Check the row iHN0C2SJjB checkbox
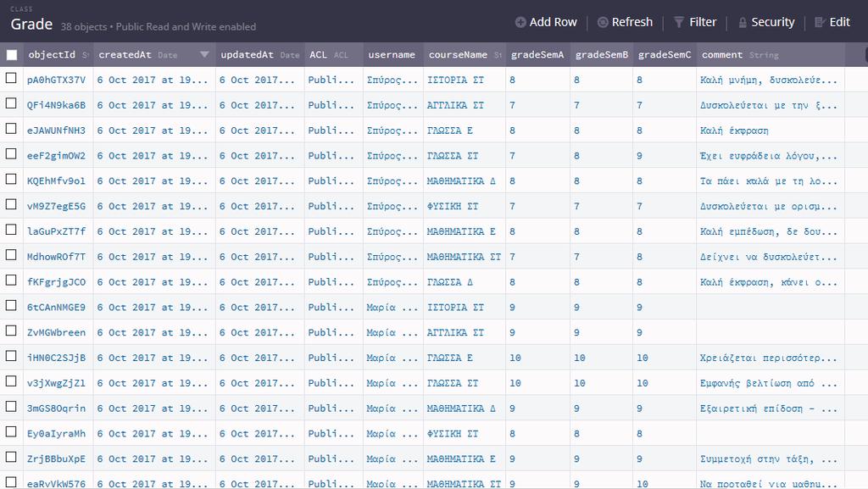The height and width of the screenshot is (489, 868). point(11,356)
